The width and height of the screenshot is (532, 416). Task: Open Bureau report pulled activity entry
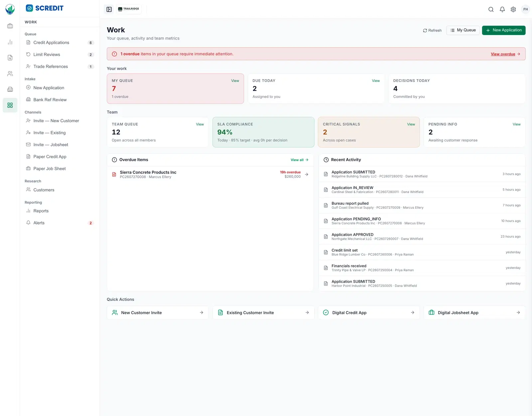click(422, 205)
